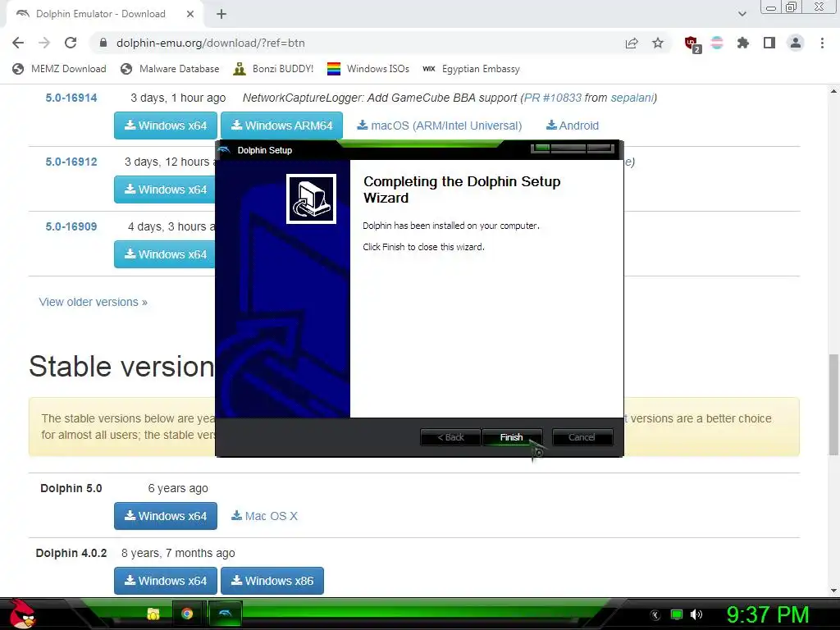The height and width of the screenshot is (630, 840).
Task: Click the disabled Back button in setup
Action: [450, 437]
